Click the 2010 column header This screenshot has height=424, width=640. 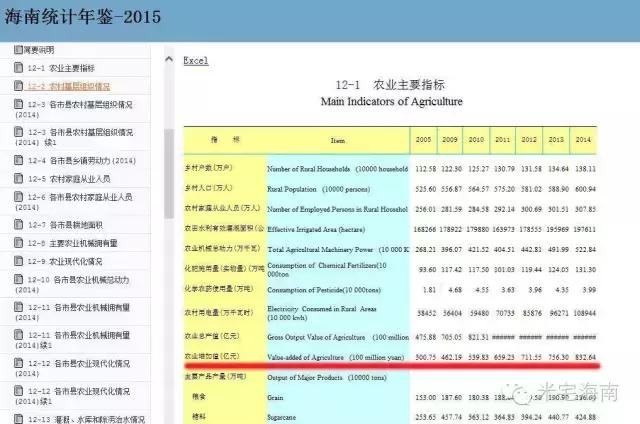click(x=476, y=140)
